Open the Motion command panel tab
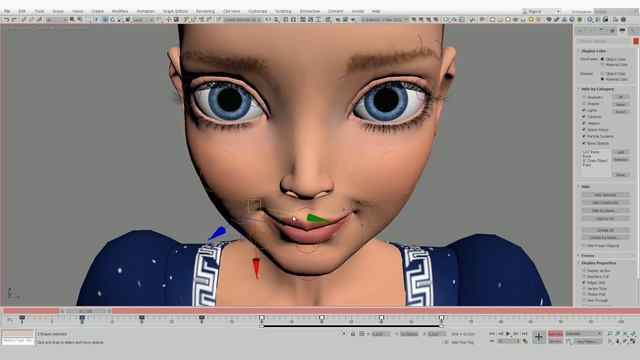The height and width of the screenshot is (360, 640). (x=612, y=31)
